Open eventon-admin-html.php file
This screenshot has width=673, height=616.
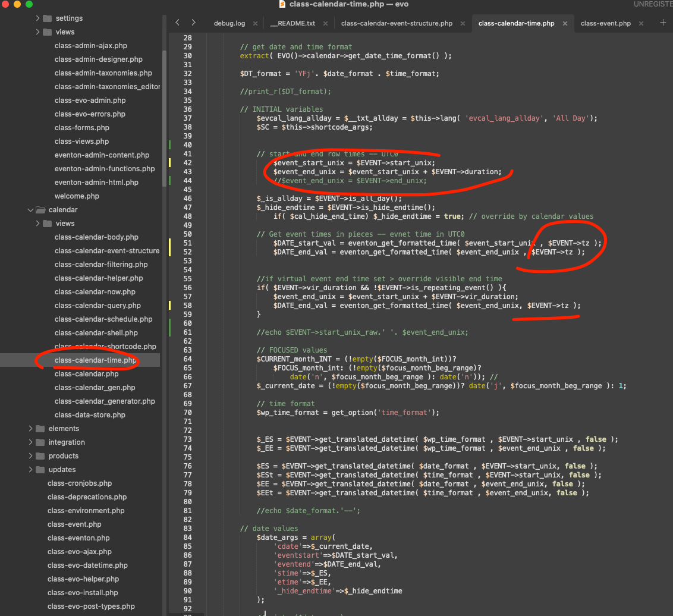point(96,183)
